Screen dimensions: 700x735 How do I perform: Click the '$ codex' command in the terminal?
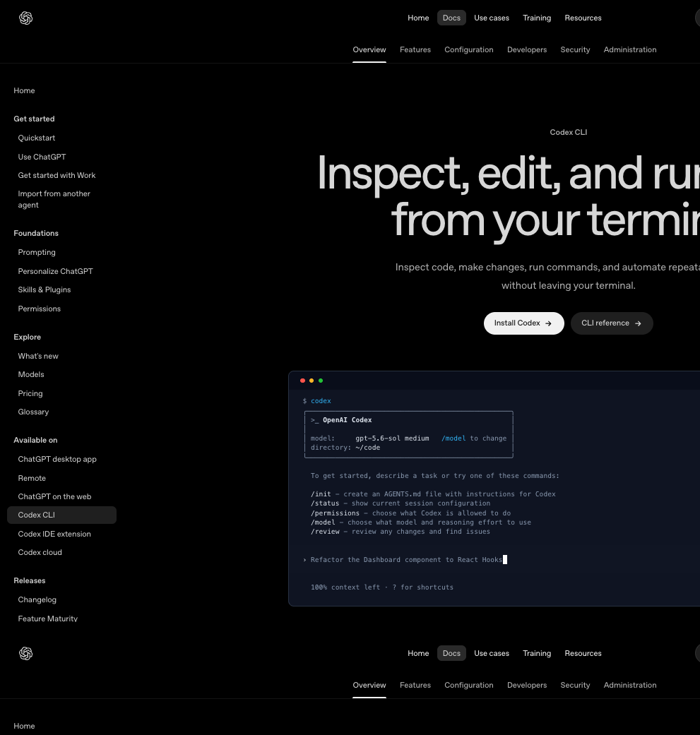317,401
